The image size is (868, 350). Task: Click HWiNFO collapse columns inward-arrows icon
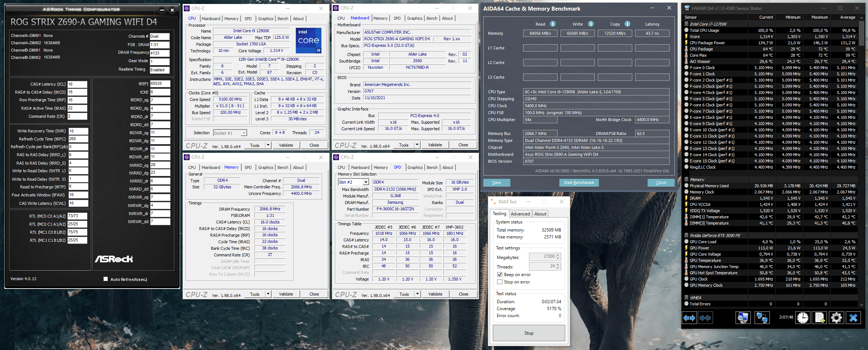click(705, 318)
